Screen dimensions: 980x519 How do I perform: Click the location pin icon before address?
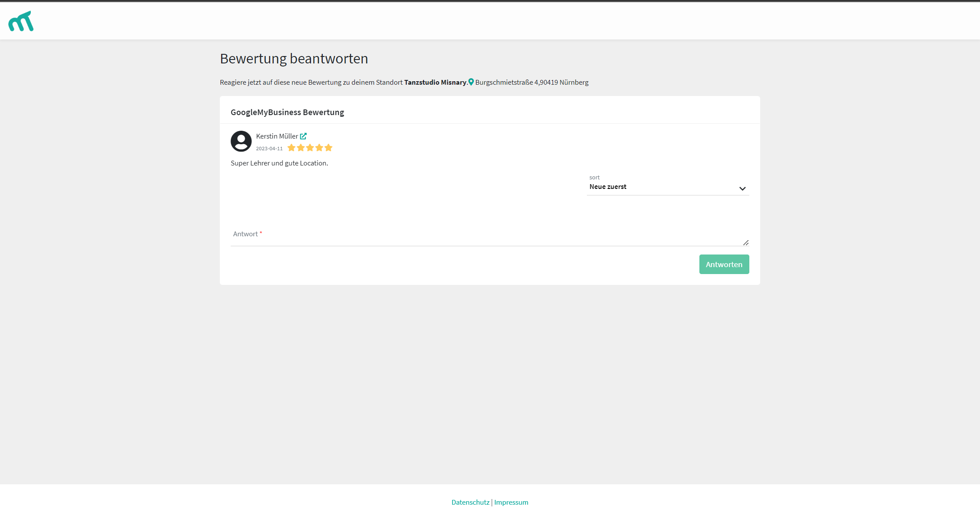coord(471,82)
